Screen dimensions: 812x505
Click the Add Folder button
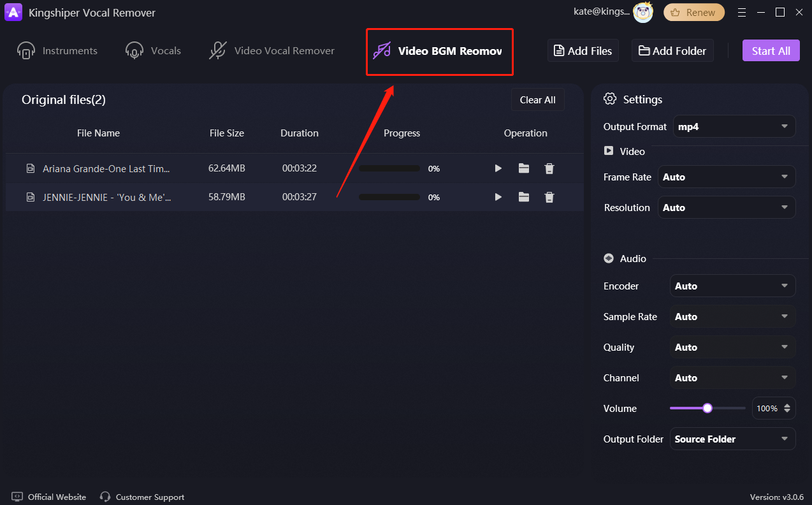click(x=672, y=51)
